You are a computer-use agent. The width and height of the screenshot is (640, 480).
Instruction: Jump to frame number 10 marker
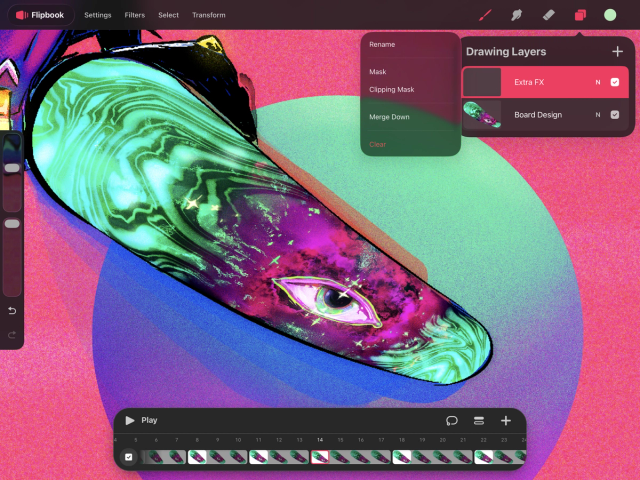pyautogui.click(x=238, y=440)
